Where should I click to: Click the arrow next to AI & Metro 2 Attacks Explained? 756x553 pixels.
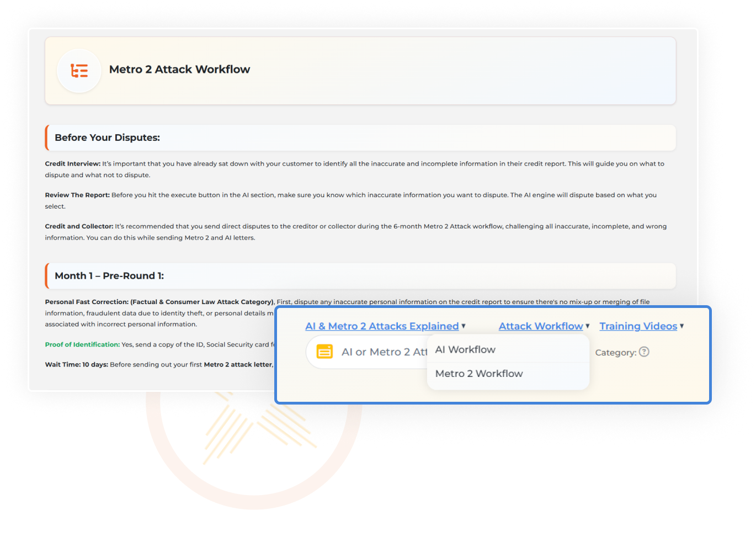tap(464, 326)
